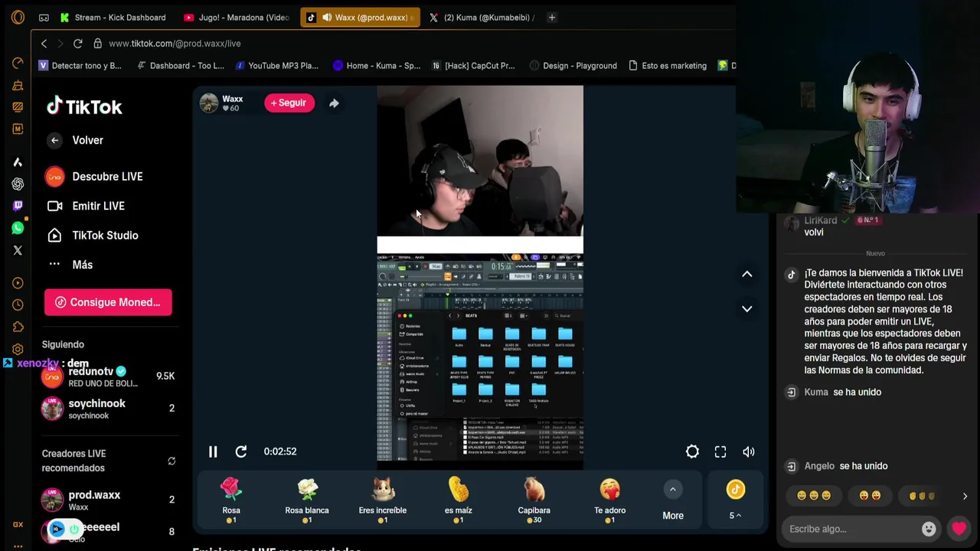Send the Eres increíble gift
980x551 pixels.
point(383,500)
